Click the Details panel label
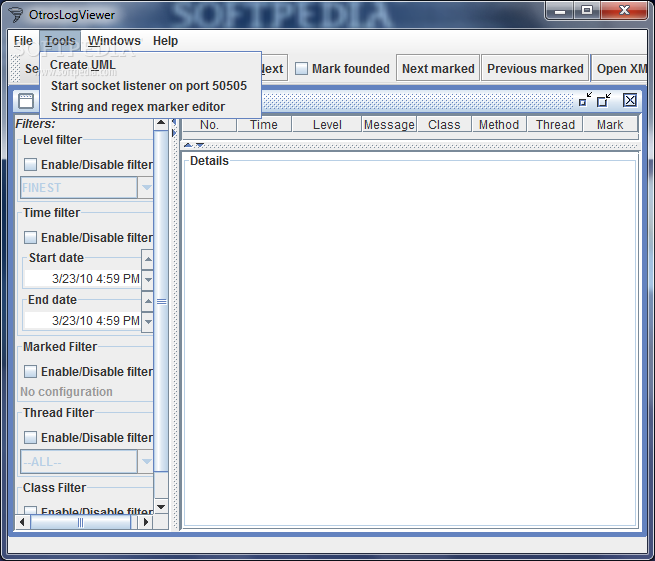655x561 pixels. (209, 161)
